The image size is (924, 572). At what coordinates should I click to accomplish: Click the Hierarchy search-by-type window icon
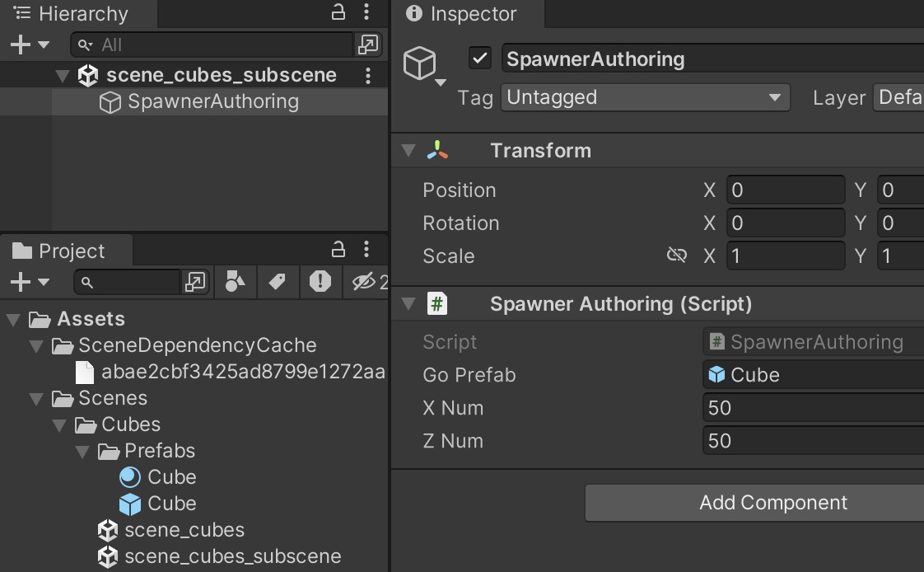pos(368,45)
